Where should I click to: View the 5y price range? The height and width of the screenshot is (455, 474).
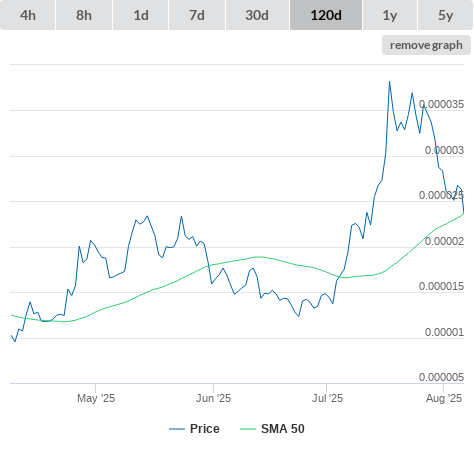tap(446, 15)
